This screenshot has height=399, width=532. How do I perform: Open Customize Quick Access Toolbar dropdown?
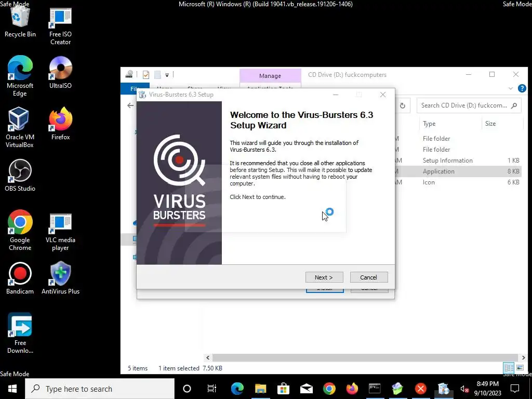pos(167,75)
